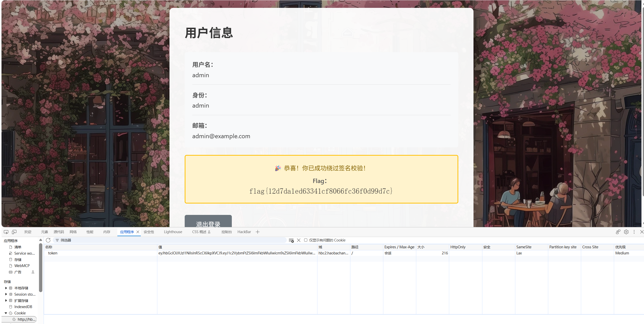Select the token cookie row
This screenshot has width=644, height=324.
pos(344,253)
